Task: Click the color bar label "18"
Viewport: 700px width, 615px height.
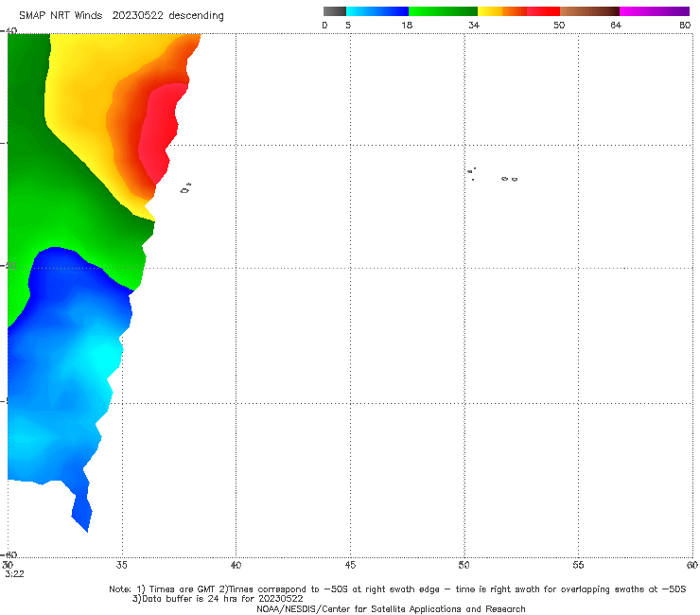Action: [x=407, y=25]
